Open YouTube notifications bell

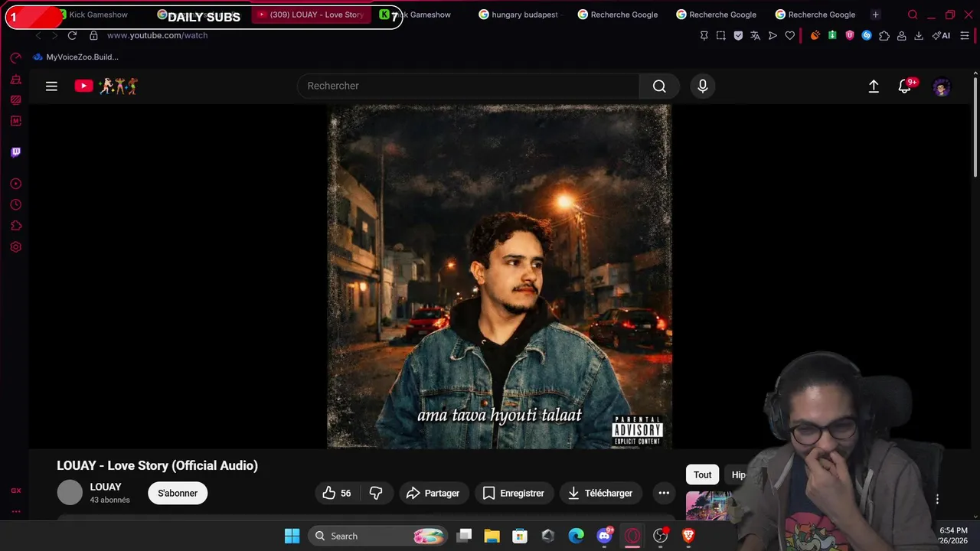(x=905, y=86)
